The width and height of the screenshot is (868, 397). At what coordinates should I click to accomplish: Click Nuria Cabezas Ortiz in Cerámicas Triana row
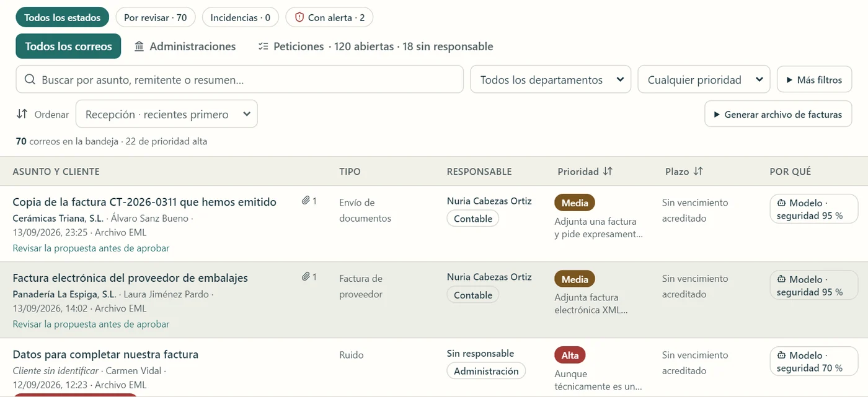pos(489,201)
